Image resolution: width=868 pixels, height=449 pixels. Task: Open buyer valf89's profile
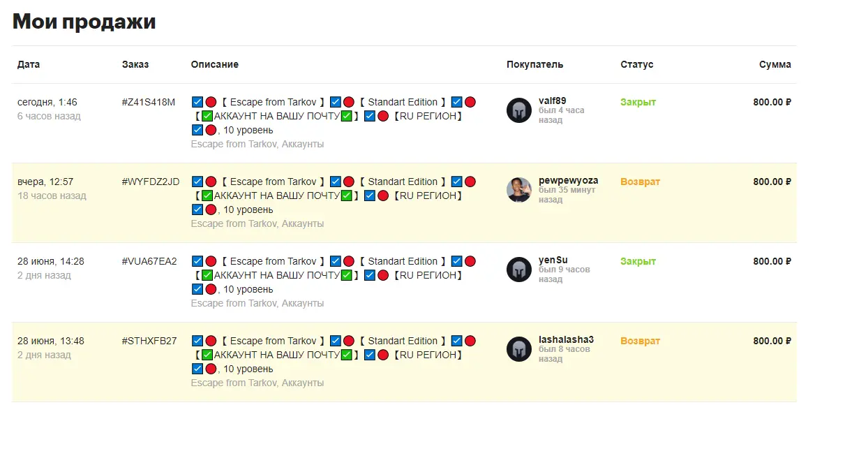click(x=553, y=101)
